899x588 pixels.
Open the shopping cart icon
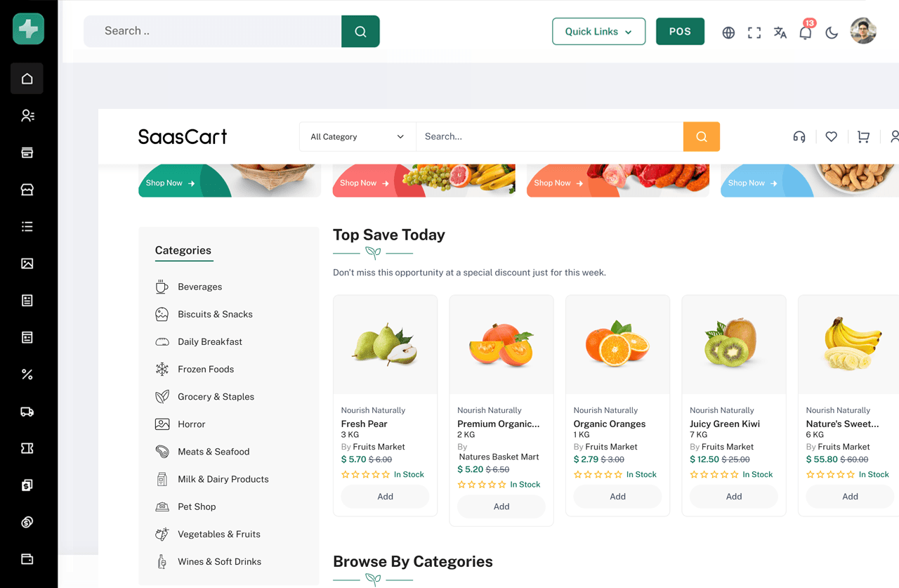863,137
